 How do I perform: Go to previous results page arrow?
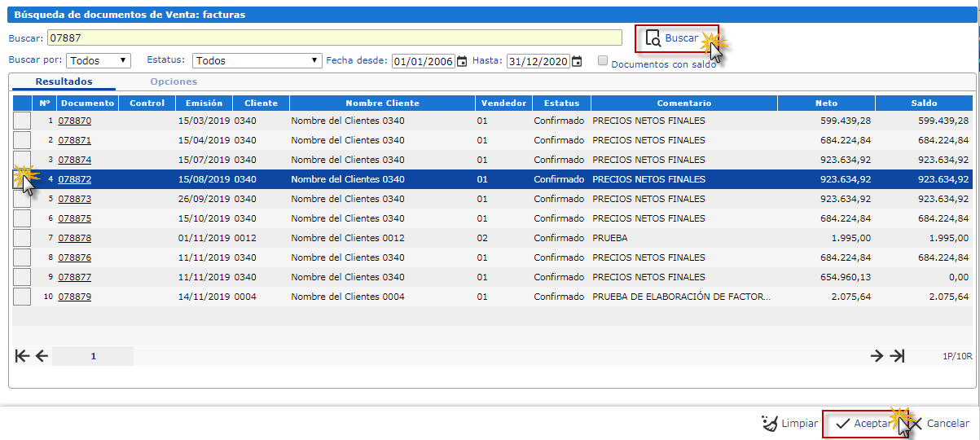tap(42, 355)
